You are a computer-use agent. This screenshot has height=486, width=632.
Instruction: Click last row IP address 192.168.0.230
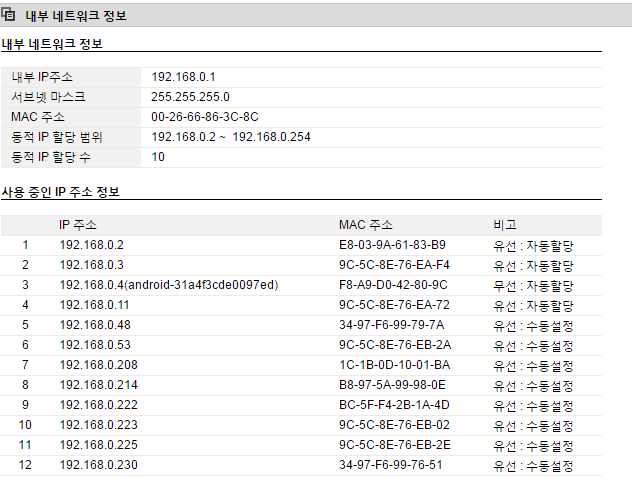[99, 465]
